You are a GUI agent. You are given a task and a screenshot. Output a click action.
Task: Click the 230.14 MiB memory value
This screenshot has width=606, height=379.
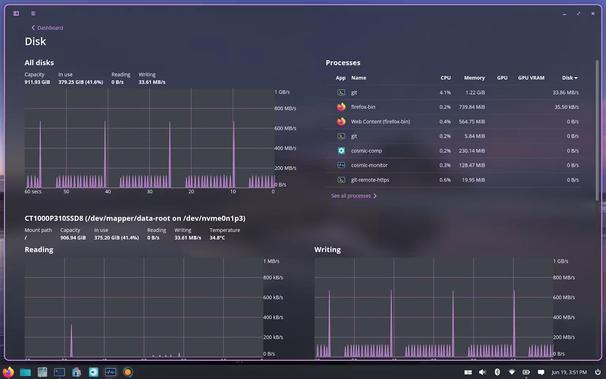[472, 151]
